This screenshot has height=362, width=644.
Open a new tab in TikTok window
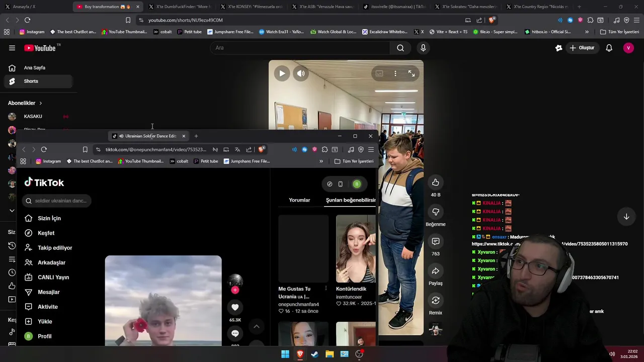click(196, 136)
